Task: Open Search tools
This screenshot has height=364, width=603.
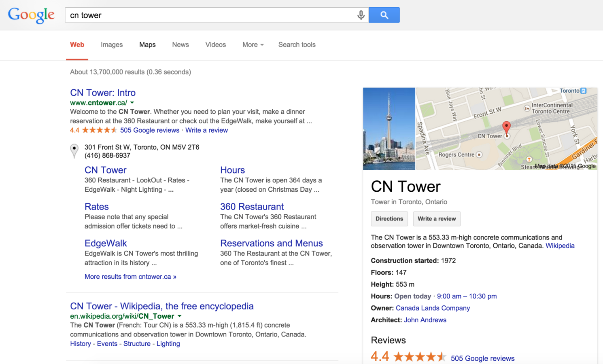Action: click(x=297, y=44)
